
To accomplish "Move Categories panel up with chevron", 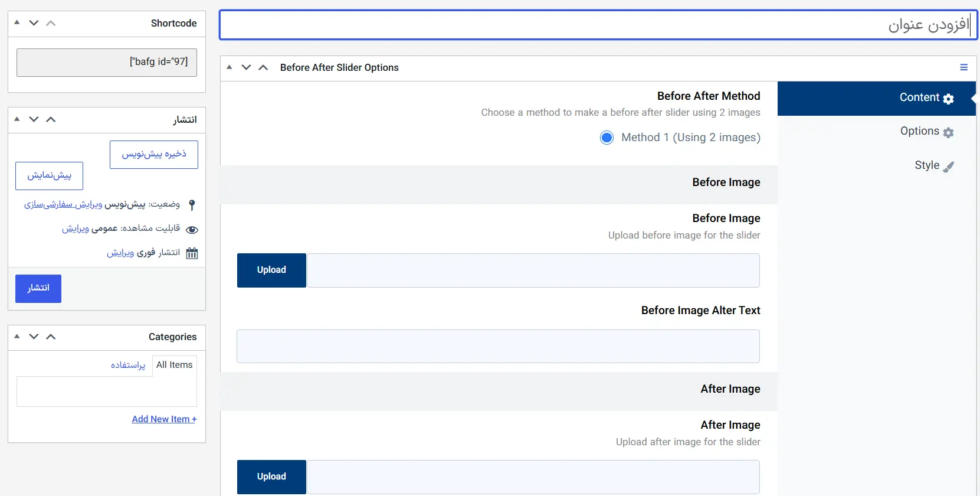I will tap(51, 337).
